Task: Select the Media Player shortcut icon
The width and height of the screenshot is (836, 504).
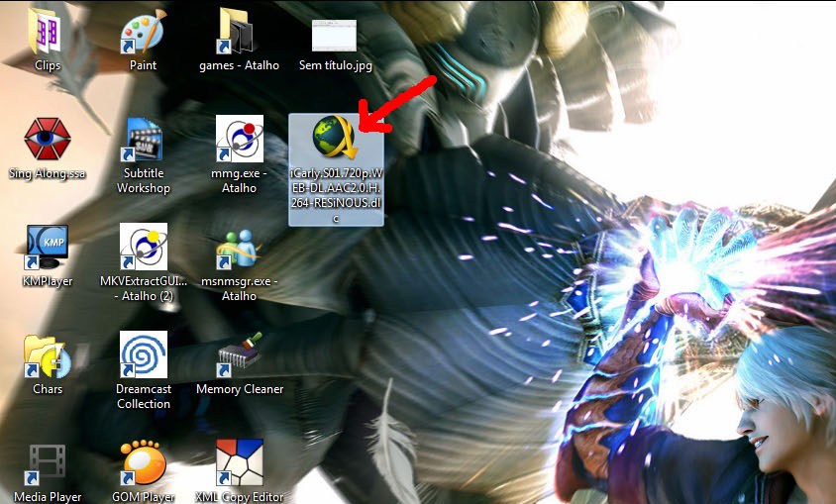Action: point(47,464)
